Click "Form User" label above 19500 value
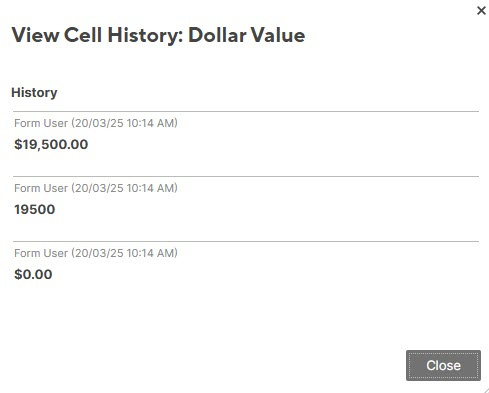 pyautogui.click(x=41, y=188)
